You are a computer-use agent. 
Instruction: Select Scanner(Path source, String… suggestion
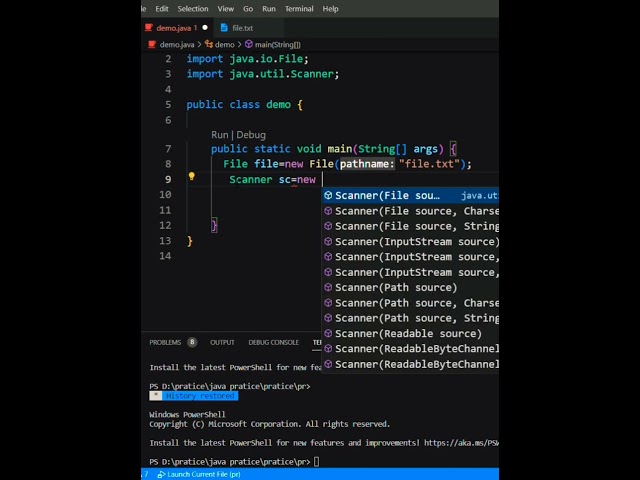coord(410,318)
